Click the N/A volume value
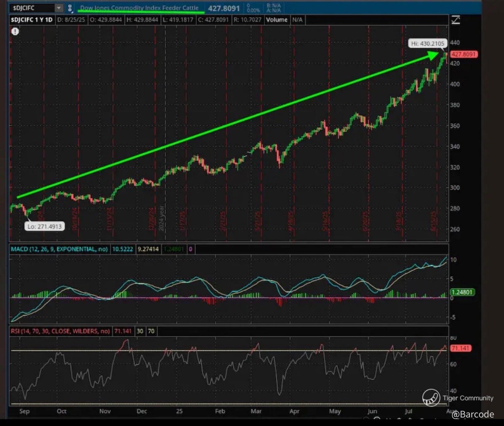 click(x=297, y=20)
